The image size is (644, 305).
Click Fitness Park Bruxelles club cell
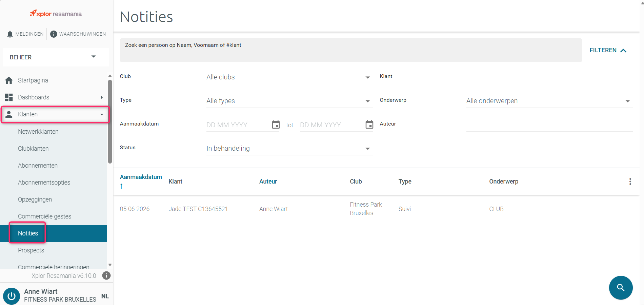click(366, 209)
